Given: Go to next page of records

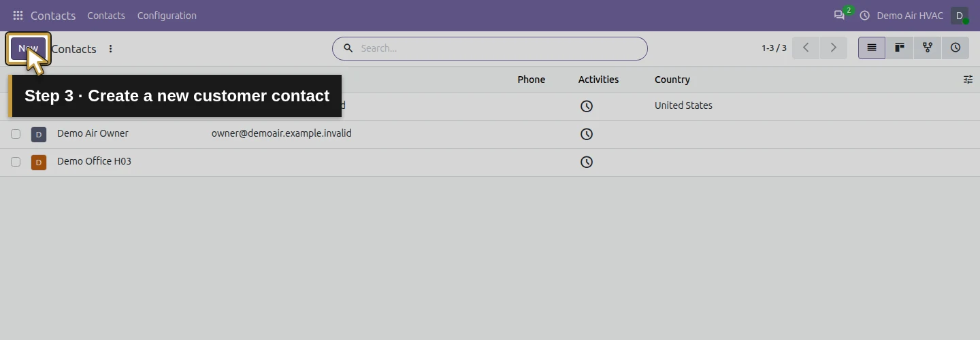Looking at the screenshot, I should tap(833, 48).
